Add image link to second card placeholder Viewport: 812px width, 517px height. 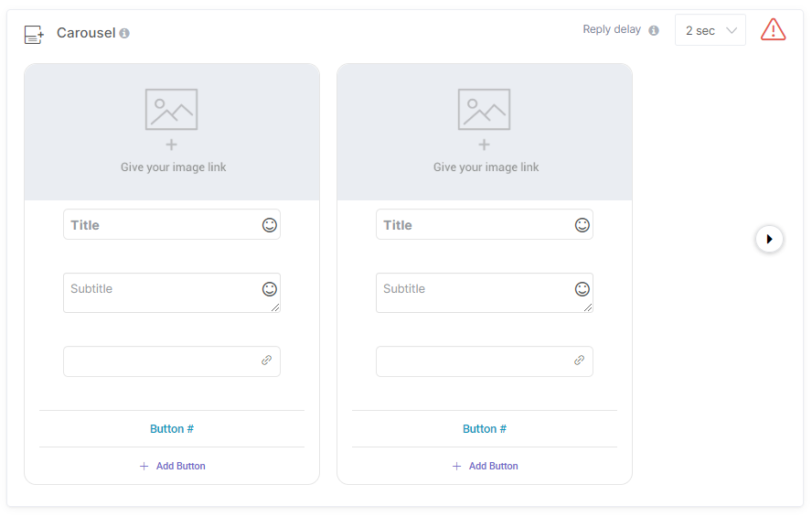click(485, 132)
